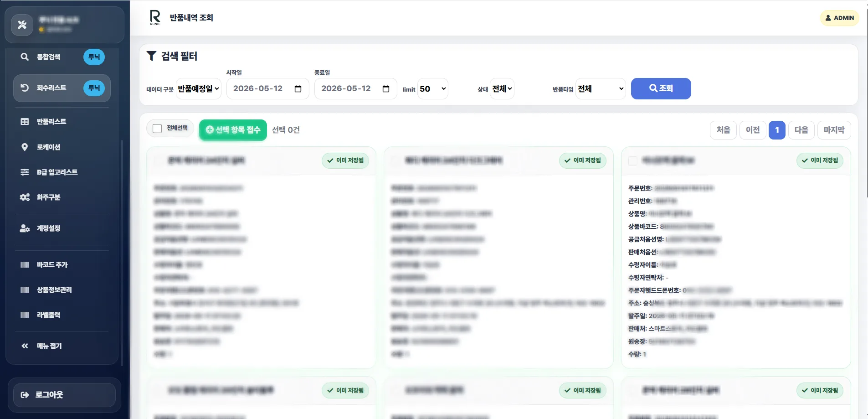Viewport: 868px width, 419px height.
Task: Open 계정설정 menu
Action: click(x=62, y=228)
